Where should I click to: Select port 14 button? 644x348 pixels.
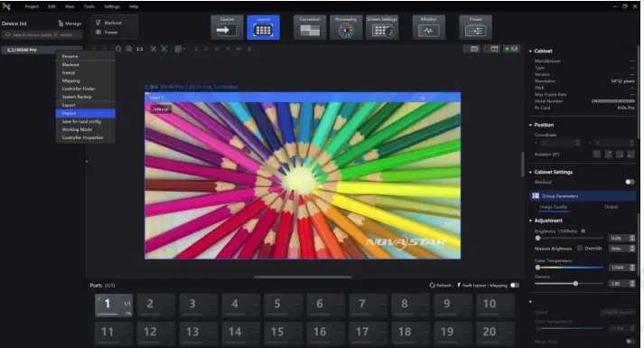click(x=241, y=333)
